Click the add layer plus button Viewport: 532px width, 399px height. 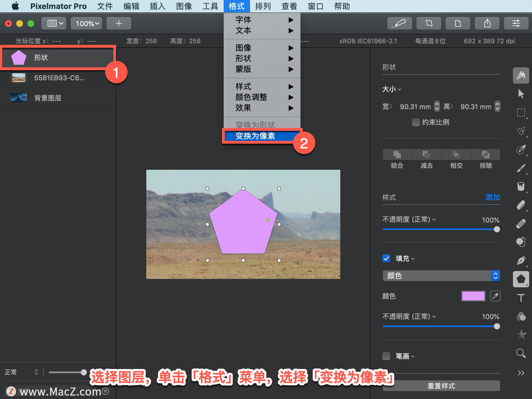click(119, 23)
